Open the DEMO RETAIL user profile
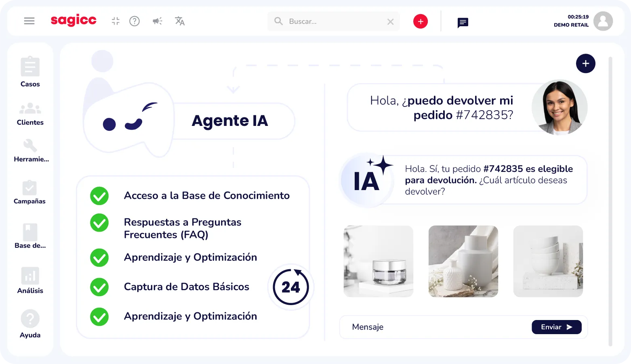 (x=603, y=21)
